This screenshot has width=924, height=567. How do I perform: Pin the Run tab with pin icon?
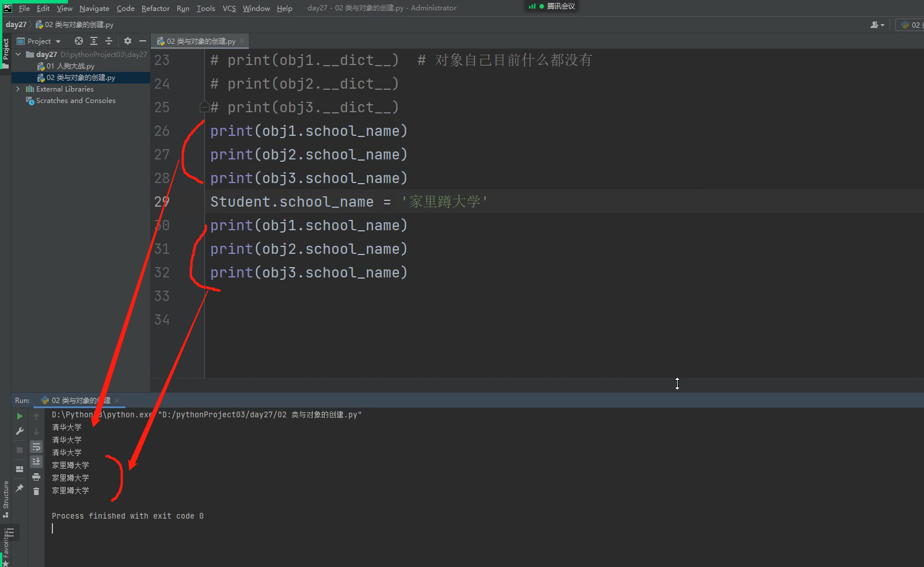tap(20, 488)
